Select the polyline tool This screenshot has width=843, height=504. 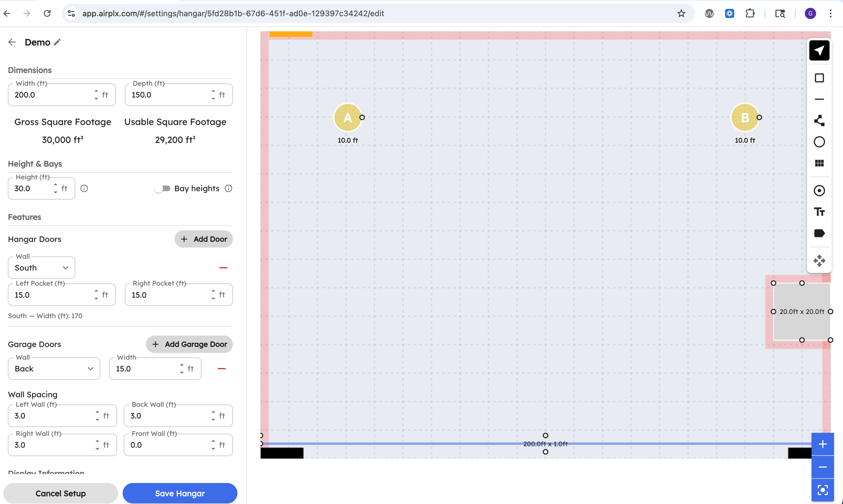pos(819,121)
